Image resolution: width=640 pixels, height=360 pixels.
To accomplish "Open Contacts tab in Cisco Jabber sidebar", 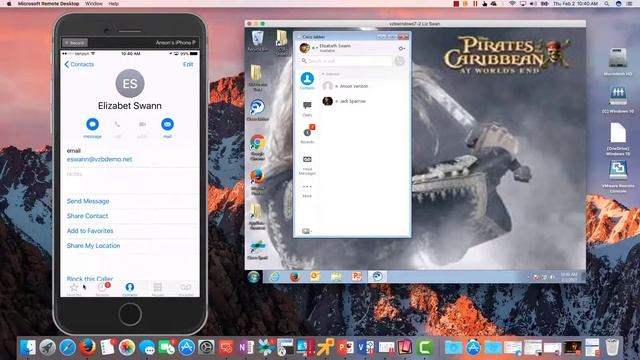I will point(307,81).
